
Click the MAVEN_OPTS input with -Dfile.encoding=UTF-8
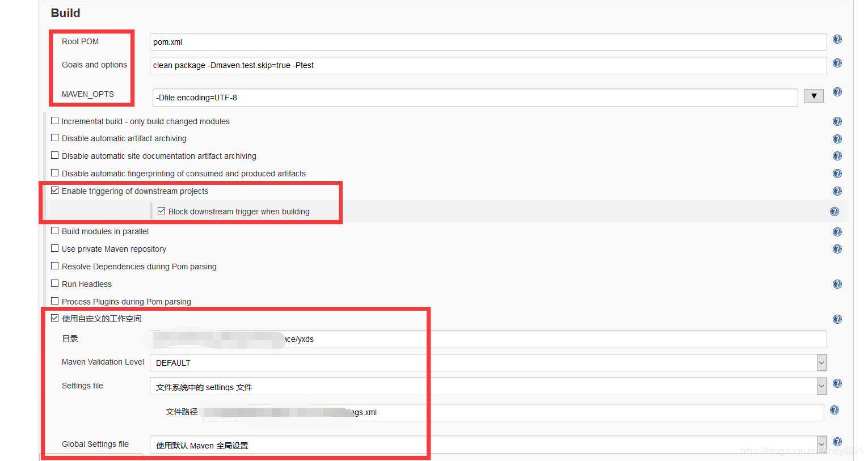[475, 98]
